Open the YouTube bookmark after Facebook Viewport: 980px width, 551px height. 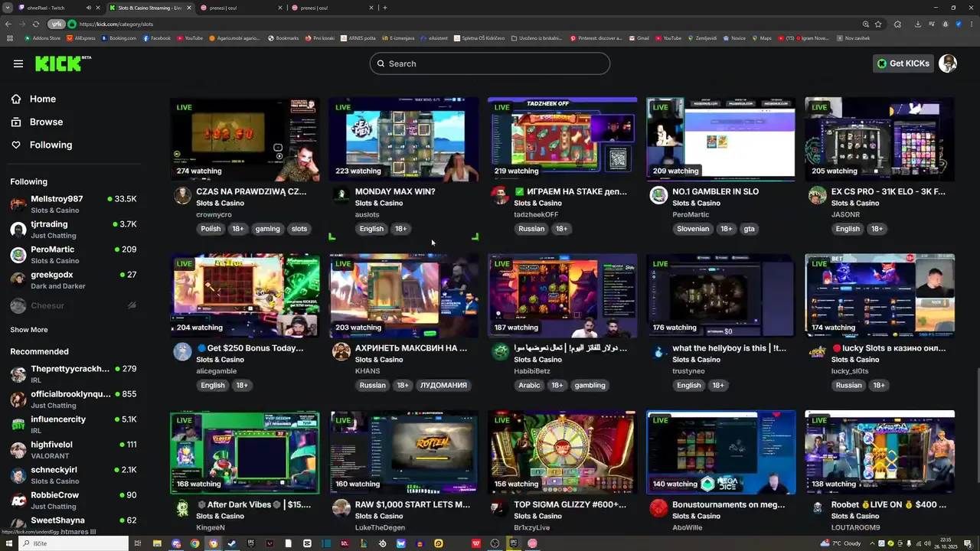click(x=190, y=37)
